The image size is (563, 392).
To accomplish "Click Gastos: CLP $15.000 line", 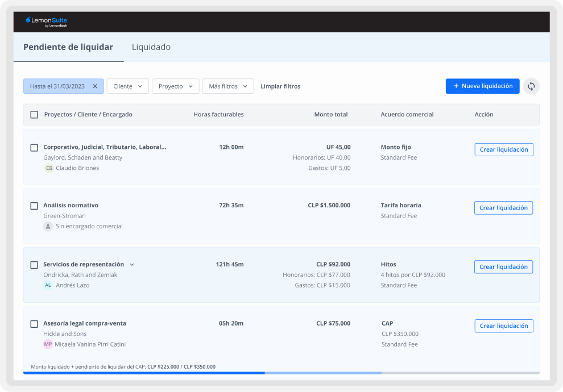I will 322,285.
